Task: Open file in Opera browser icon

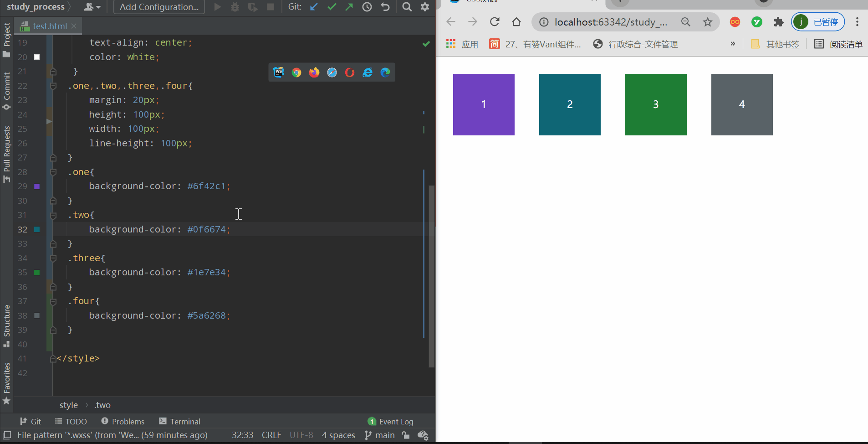Action: (350, 72)
